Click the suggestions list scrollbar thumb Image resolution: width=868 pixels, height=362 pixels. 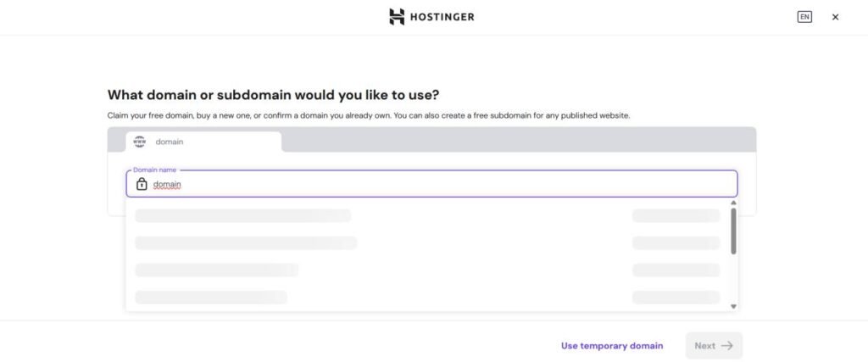click(733, 231)
